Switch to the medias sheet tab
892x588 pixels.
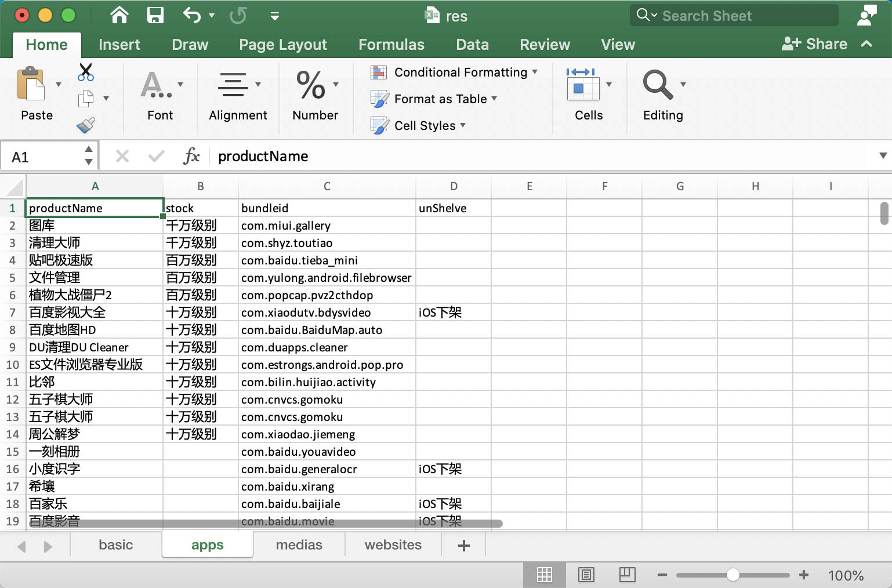click(x=299, y=545)
